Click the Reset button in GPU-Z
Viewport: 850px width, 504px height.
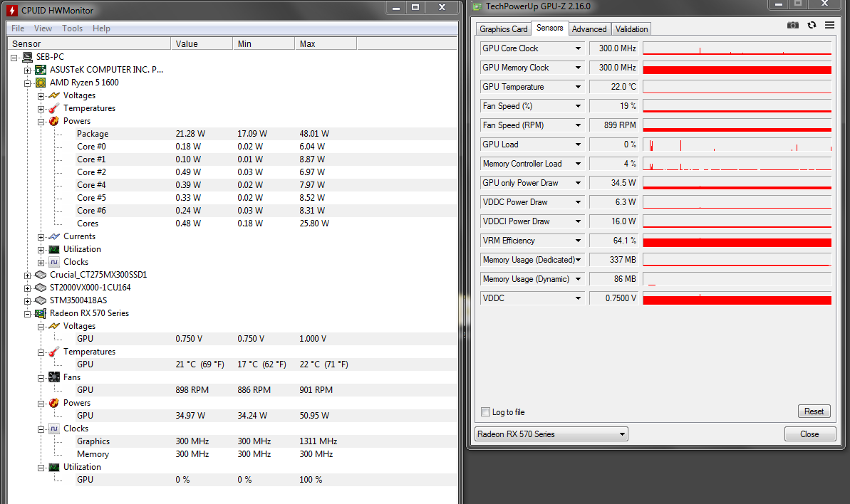click(814, 411)
